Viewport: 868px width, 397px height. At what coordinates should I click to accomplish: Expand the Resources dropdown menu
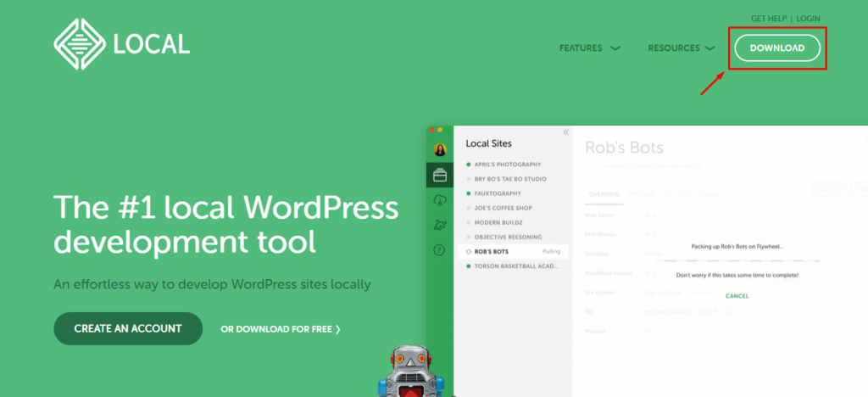click(681, 48)
